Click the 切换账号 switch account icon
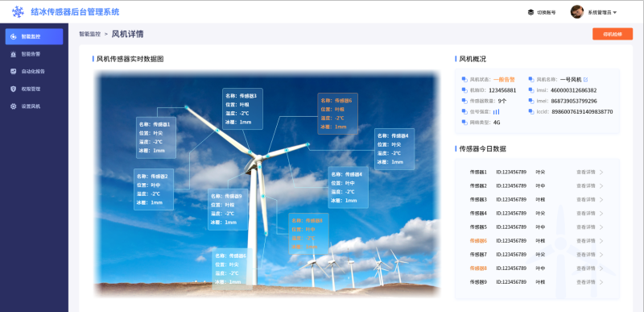 530,12
